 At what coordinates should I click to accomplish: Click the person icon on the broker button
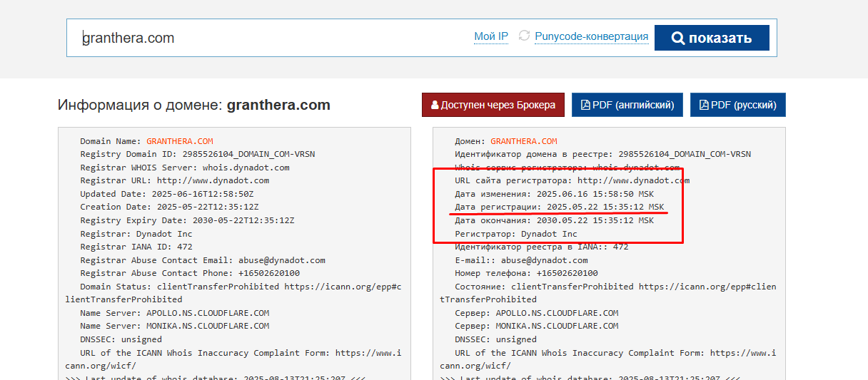[x=435, y=105]
